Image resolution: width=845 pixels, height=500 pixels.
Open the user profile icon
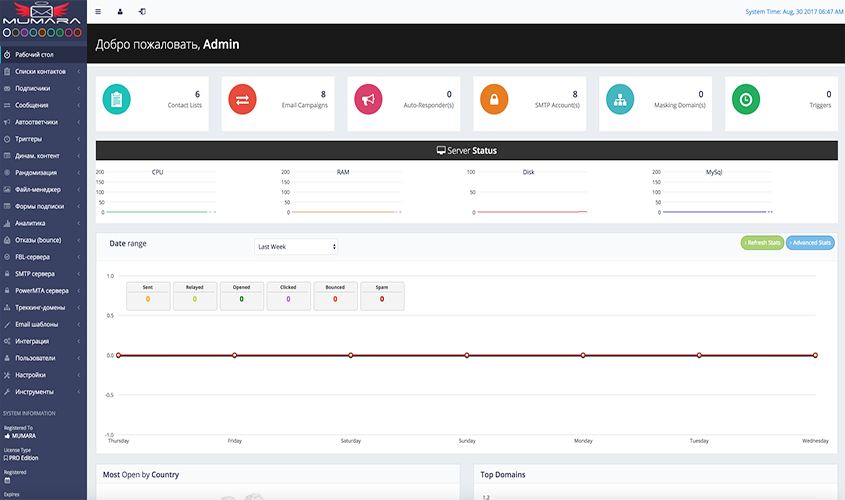[120, 12]
